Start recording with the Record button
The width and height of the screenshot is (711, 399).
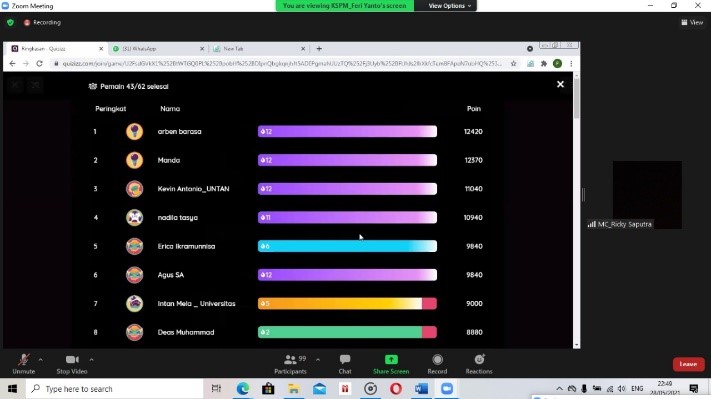[437, 364]
